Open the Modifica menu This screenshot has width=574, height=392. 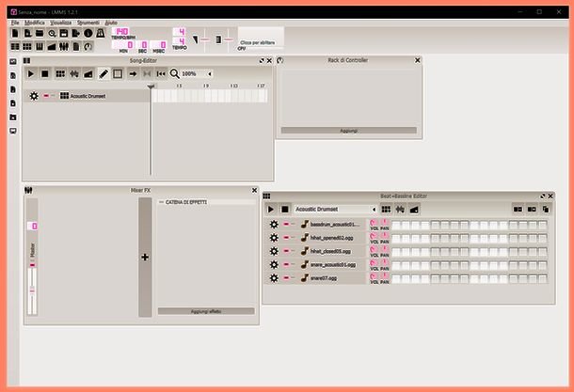click(35, 23)
